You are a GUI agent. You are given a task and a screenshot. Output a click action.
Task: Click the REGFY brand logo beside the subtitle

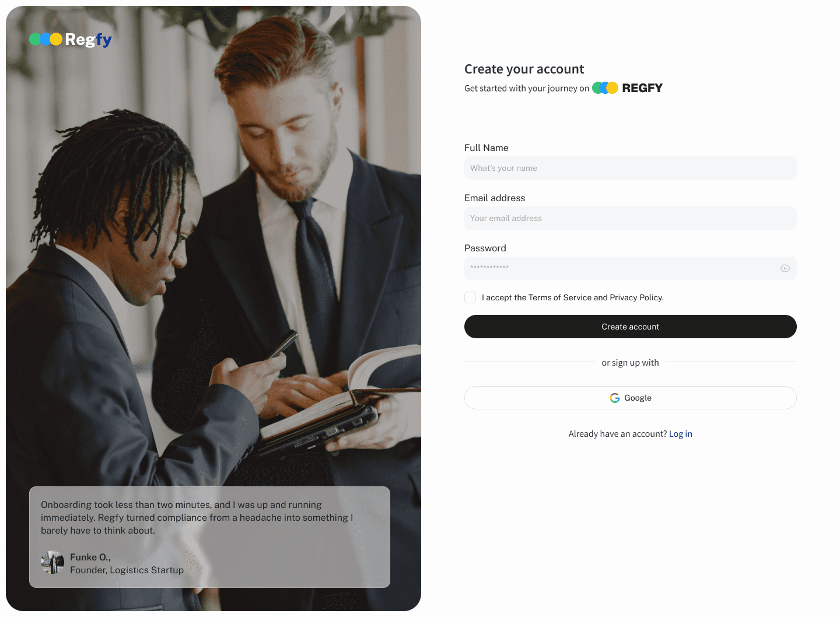coord(628,88)
